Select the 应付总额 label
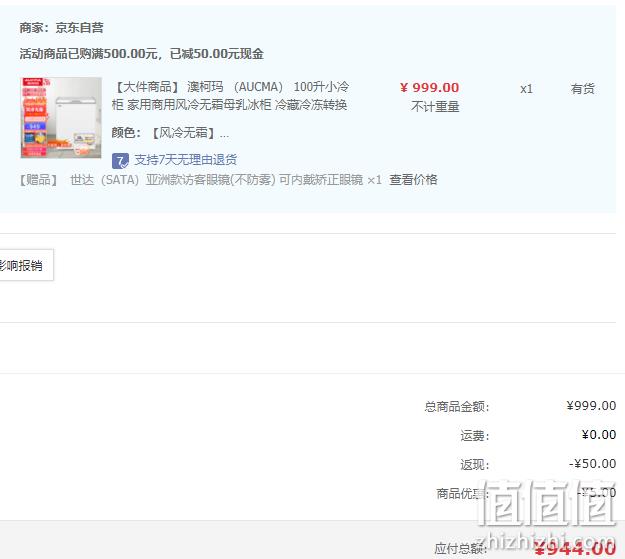The image size is (625, 559). point(461,549)
